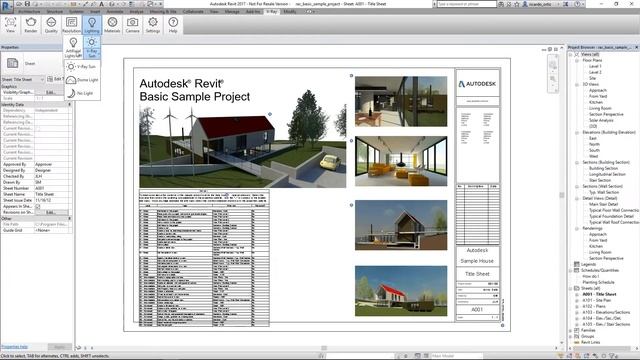Collapse Sections (Building Section) node

click(577, 162)
